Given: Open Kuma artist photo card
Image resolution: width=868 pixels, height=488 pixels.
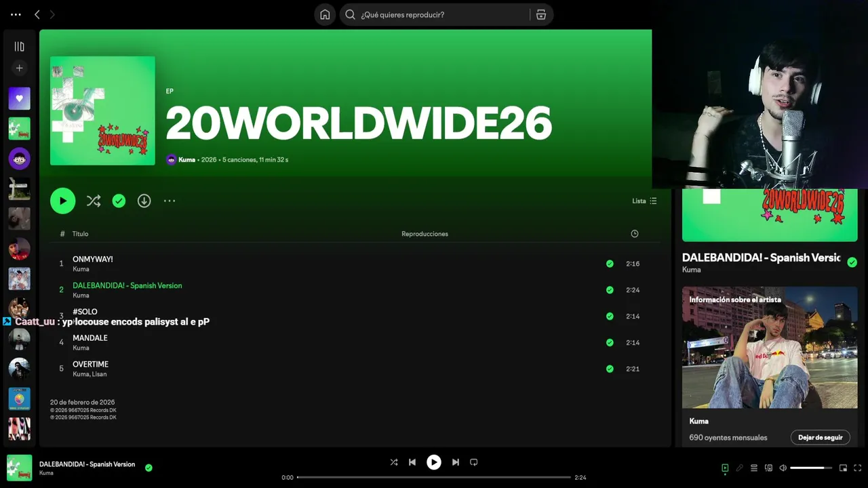Looking at the screenshot, I should (x=770, y=347).
